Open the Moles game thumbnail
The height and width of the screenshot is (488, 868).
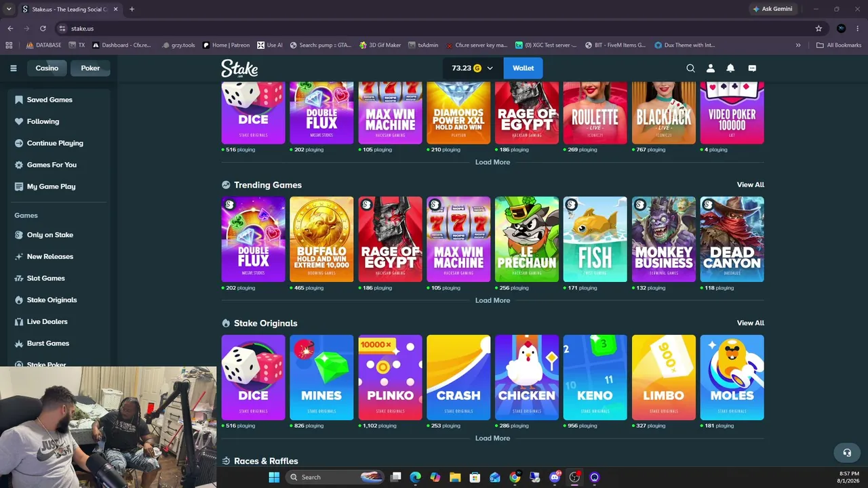click(x=732, y=378)
